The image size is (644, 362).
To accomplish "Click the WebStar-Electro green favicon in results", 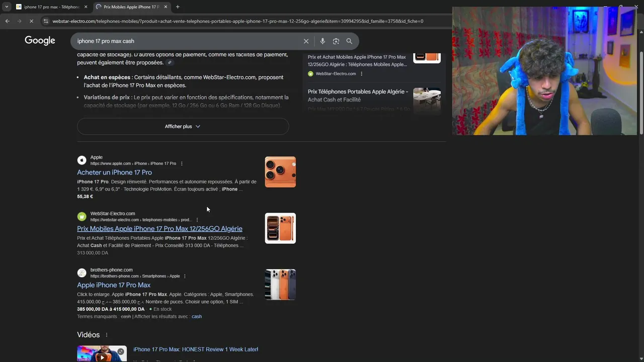I will pos(82,217).
